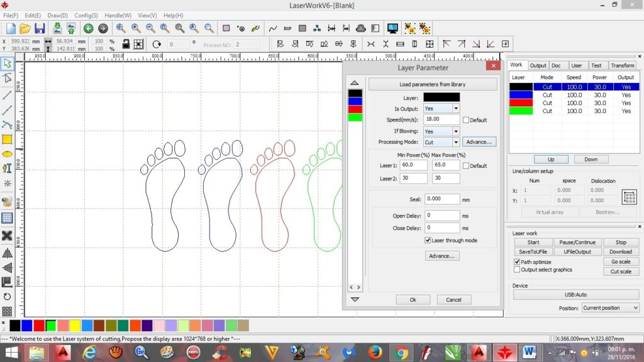644x362 pixels.
Task: Click the Save file floppy disk icon
Action: point(40,28)
